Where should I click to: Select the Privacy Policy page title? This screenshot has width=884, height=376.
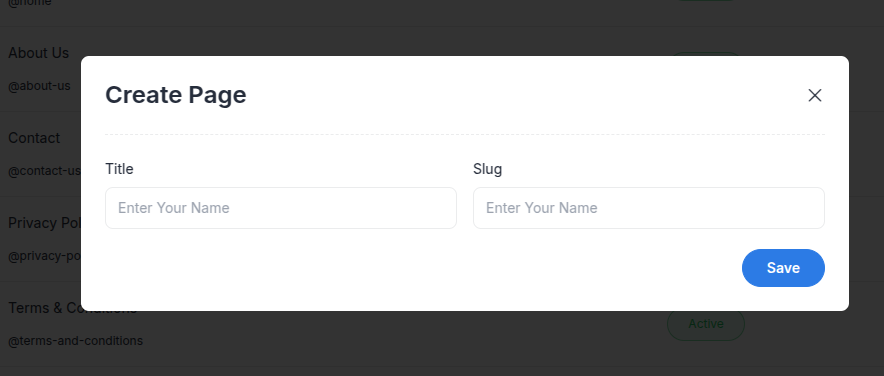pyautogui.click(x=44, y=223)
